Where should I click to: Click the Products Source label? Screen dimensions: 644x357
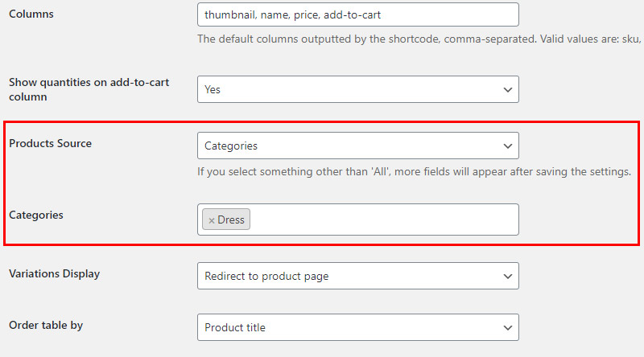point(50,143)
